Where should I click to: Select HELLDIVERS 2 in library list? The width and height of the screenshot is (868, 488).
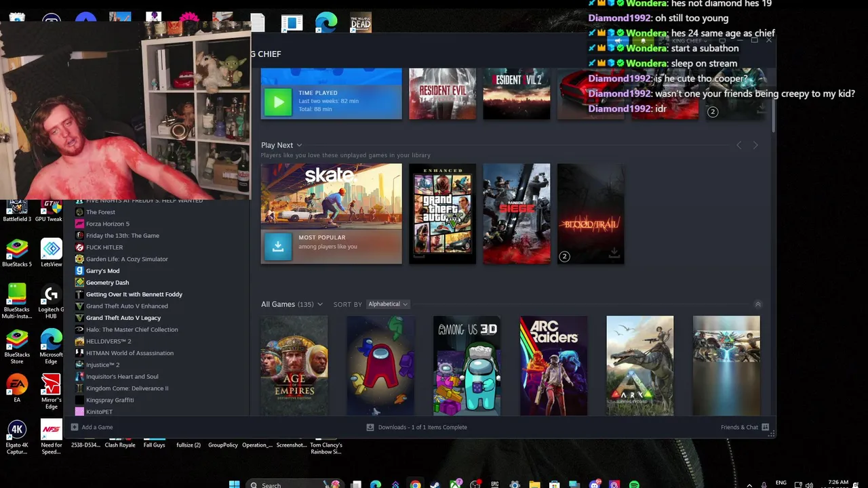point(108,341)
